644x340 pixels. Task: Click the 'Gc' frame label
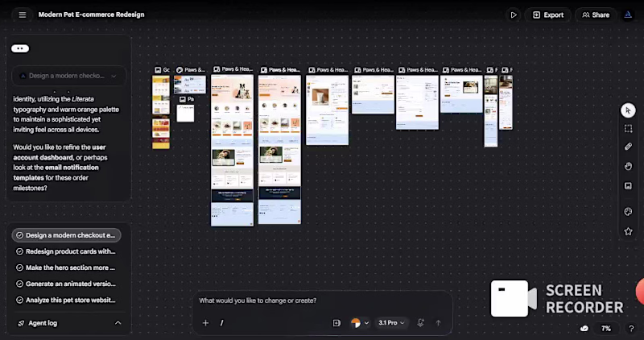click(x=163, y=70)
